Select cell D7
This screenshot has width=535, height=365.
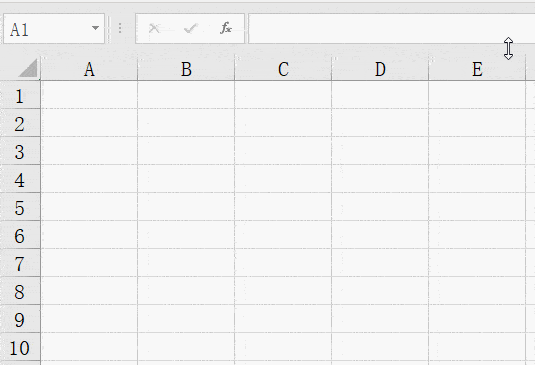click(x=380, y=263)
